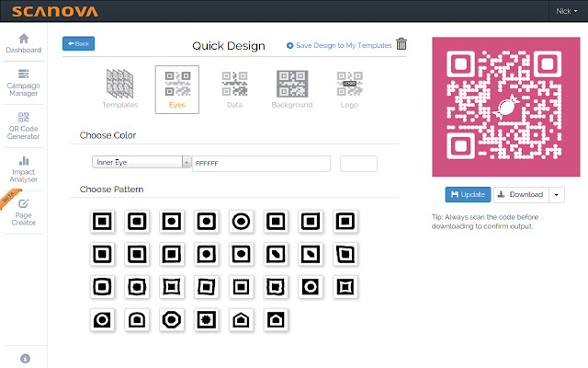This screenshot has height=368, width=588.
Task: Open the Inner Eye dropdown
Action: click(141, 162)
